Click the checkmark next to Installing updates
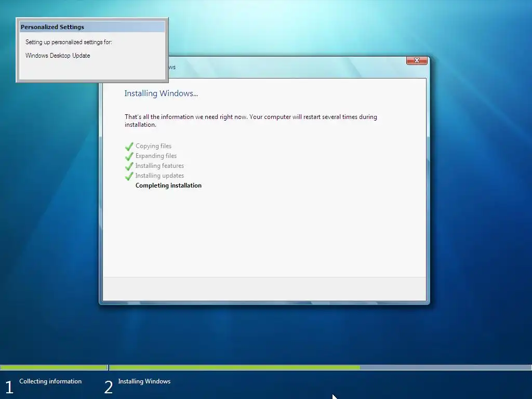 click(129, 176)
